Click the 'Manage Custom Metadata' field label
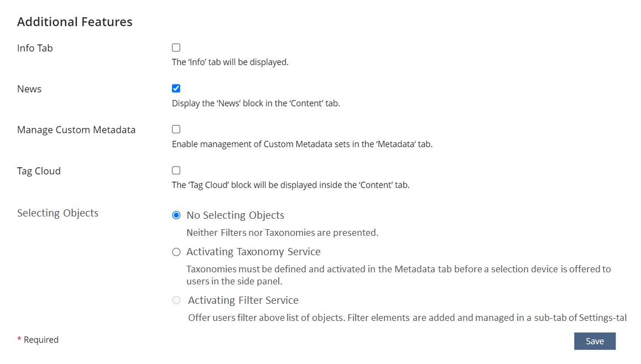This screenshot has width=641, height=364. pos(76,130)
